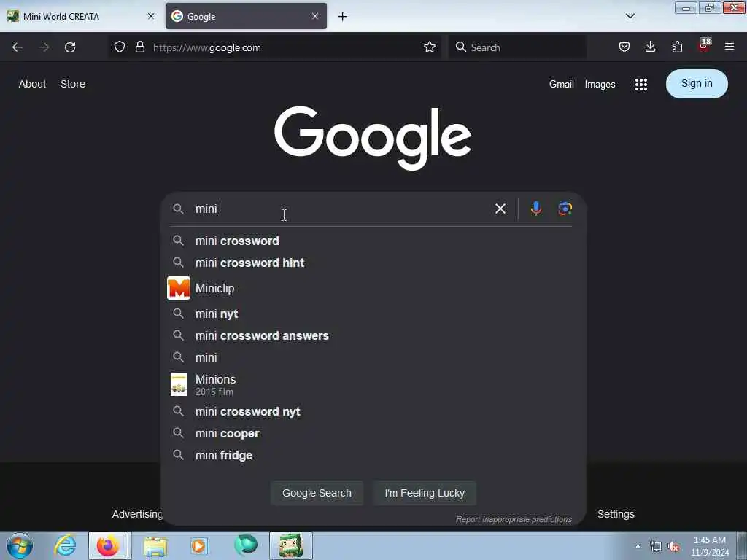Image resolution: width=747 pixels, height=560 pixels.
Task: Open the Mini World game taskbar icon
Action: click(x=291, y=545)
